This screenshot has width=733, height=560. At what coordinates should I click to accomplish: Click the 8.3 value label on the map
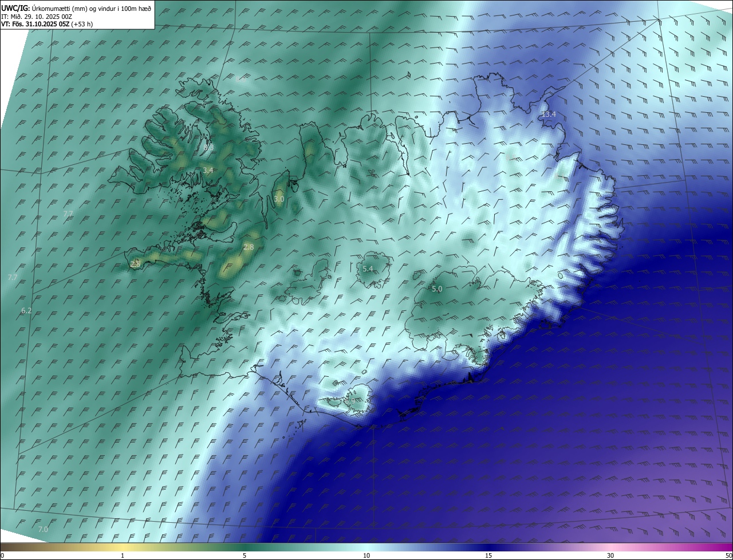pos(208,147)
